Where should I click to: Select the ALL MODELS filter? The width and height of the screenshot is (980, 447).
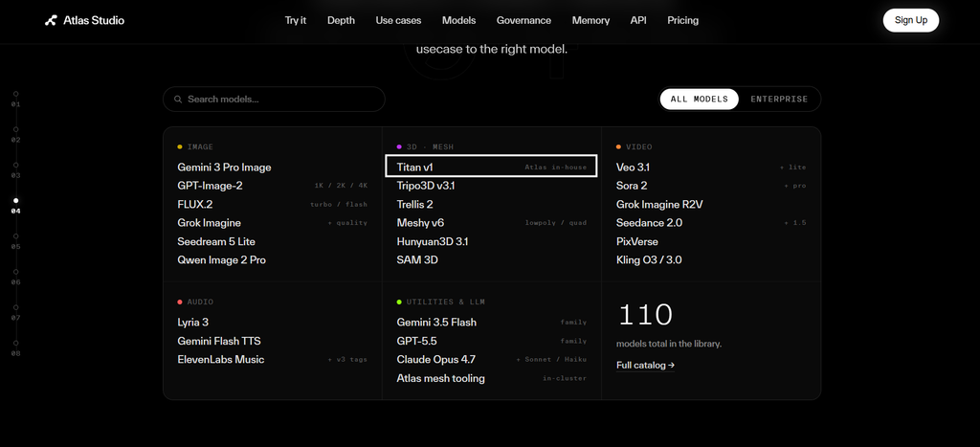(x=699, y=99)
